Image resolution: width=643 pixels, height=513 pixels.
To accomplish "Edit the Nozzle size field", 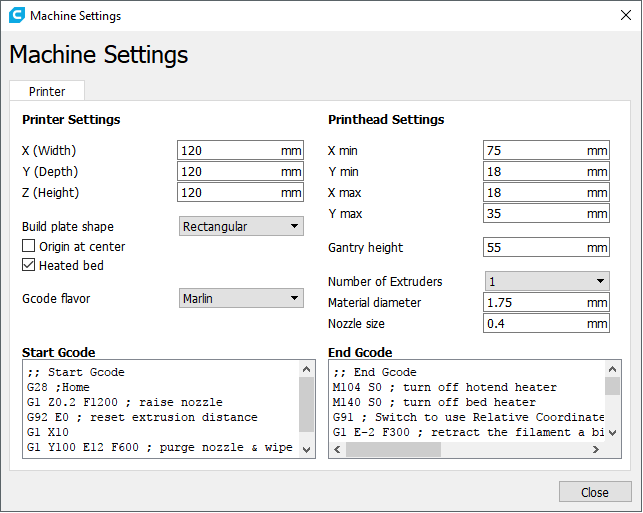I will pyautogui.click(x=546, y=324).
